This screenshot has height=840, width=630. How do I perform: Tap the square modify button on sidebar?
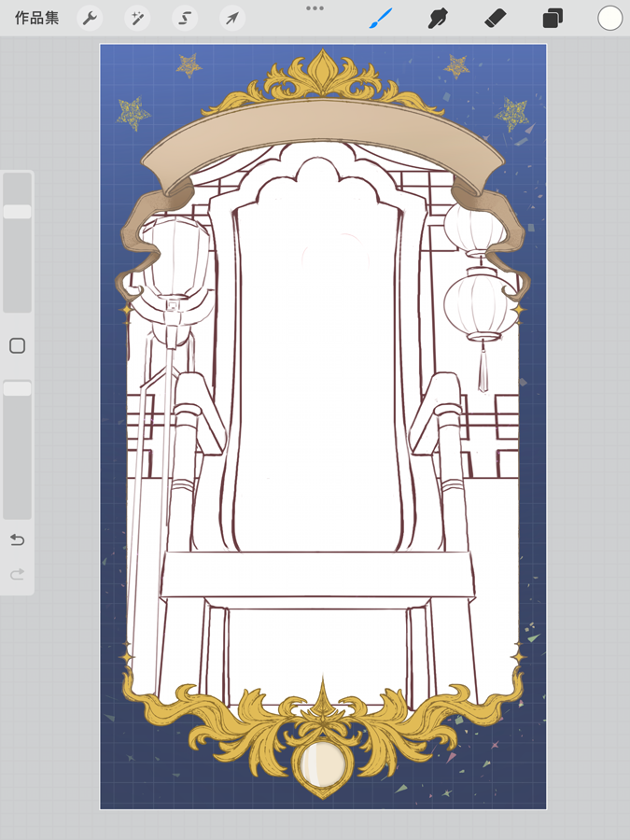click(x=17, y=345)
